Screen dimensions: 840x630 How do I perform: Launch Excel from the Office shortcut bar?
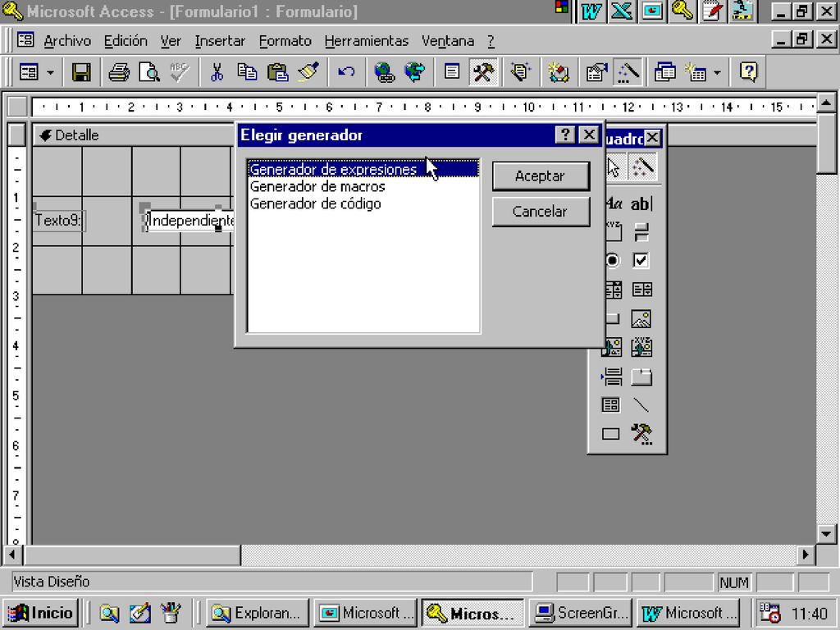tap(622, 11)
